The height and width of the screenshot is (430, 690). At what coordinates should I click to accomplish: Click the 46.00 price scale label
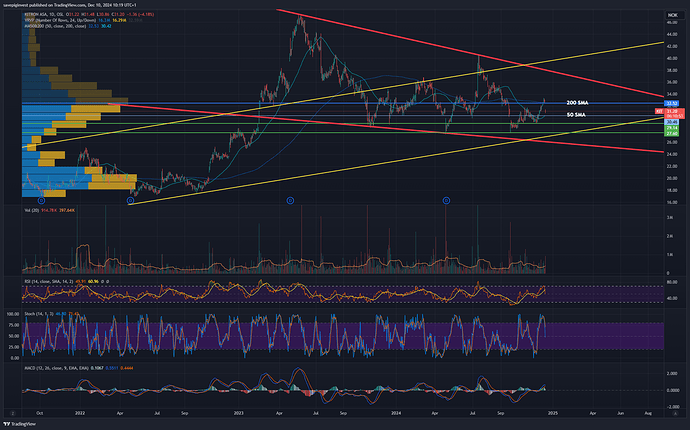(672, 22)
